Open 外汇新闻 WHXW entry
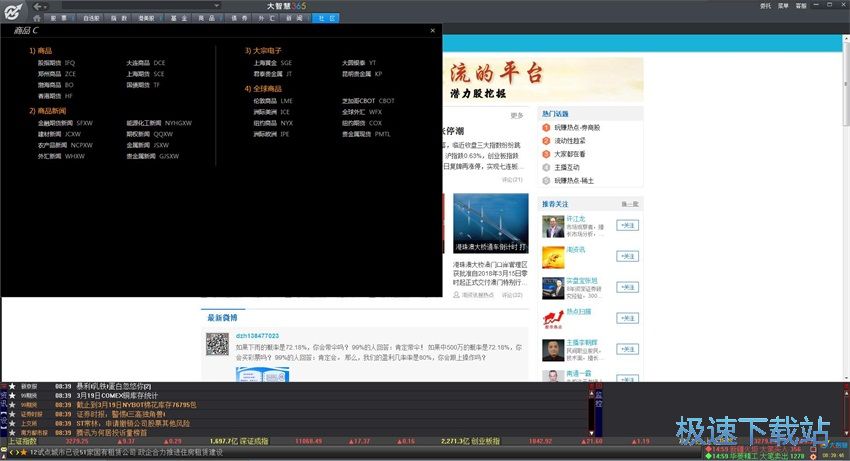The width and height of the screenshot is (850, 461). point(61,156)
